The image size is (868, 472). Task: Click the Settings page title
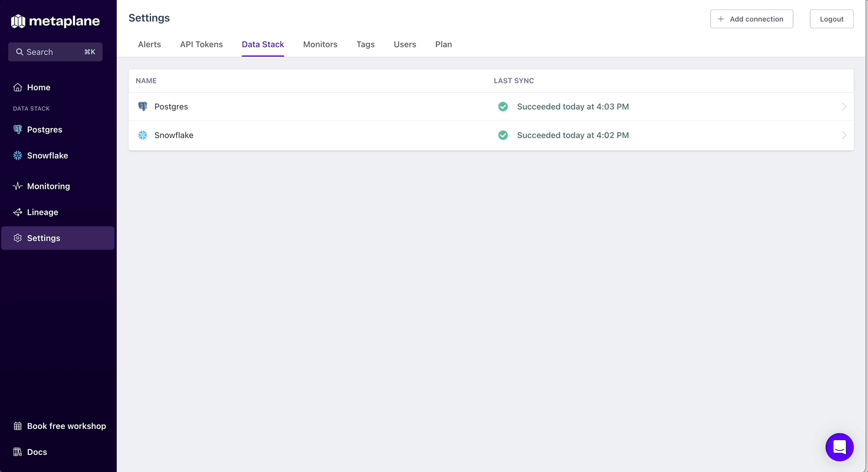pos(149,18)
